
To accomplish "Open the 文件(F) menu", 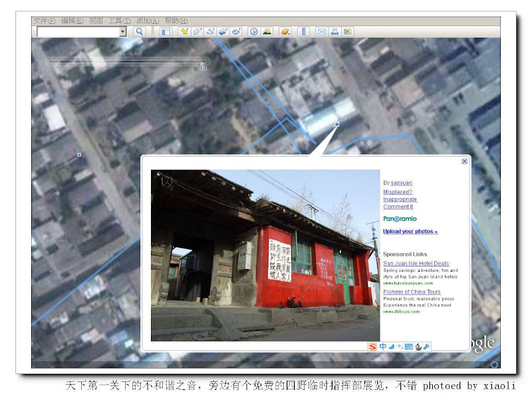I will coord(44,21).
